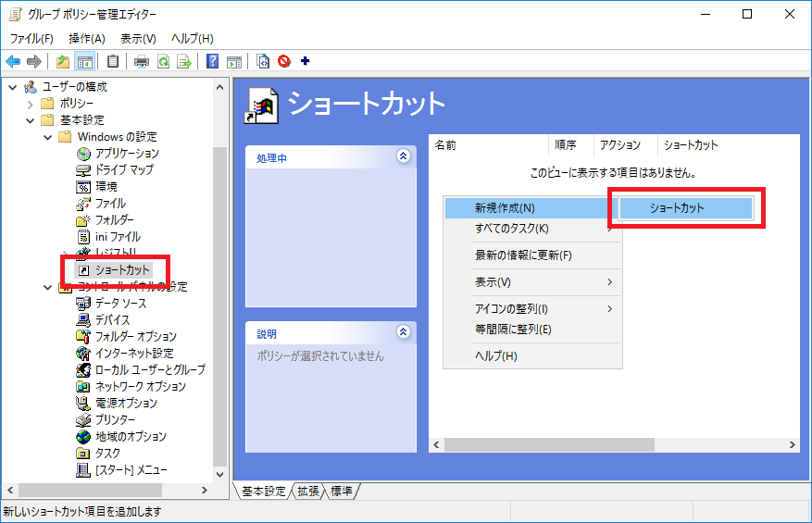Click the list's horizontal scrollbar right arrow
Viewport: 812px width, 523px height.
pos(793,445)
